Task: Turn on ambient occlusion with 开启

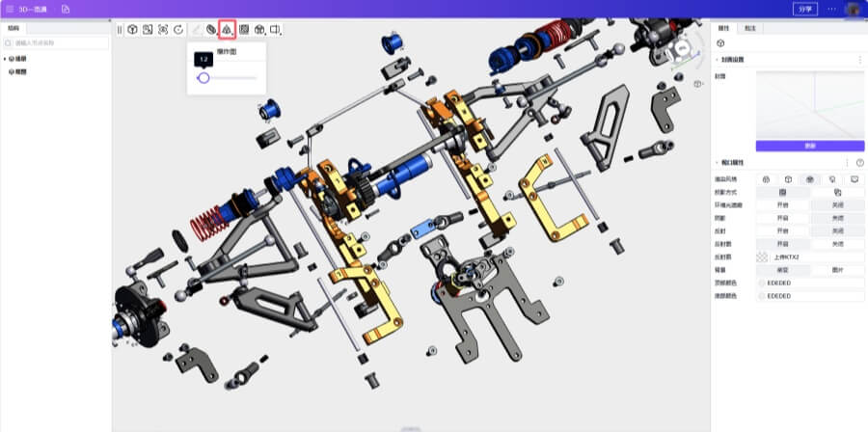Action: [783, 205]
